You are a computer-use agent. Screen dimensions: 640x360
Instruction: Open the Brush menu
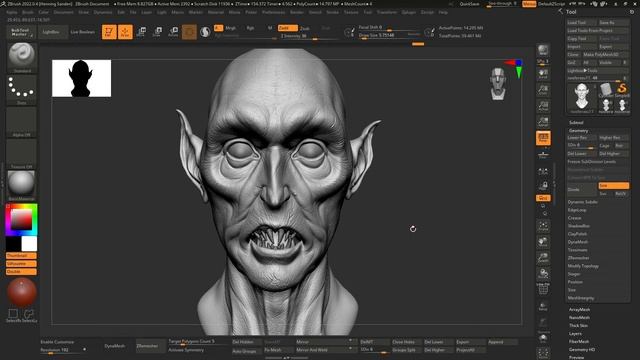[28, 12]
